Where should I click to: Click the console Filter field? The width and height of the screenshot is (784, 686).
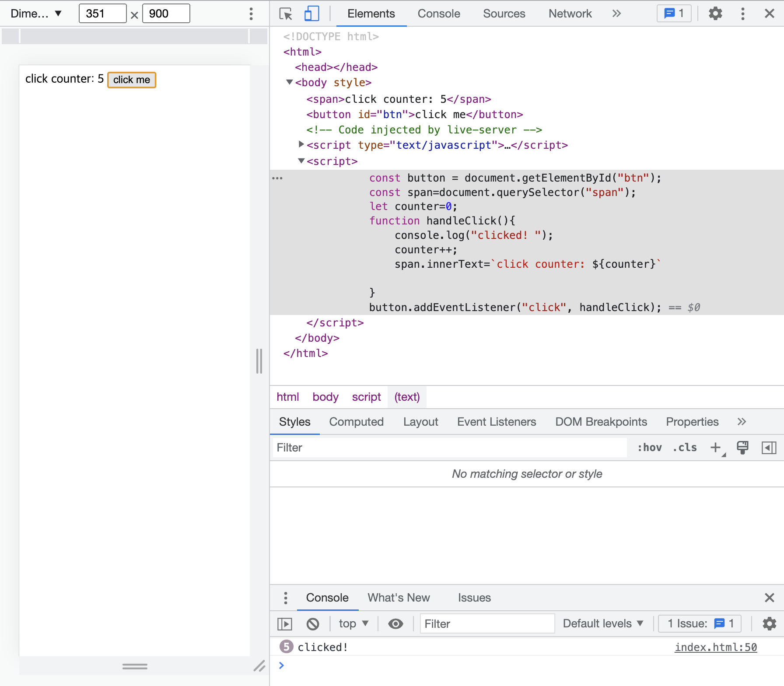tap(487, 623)
